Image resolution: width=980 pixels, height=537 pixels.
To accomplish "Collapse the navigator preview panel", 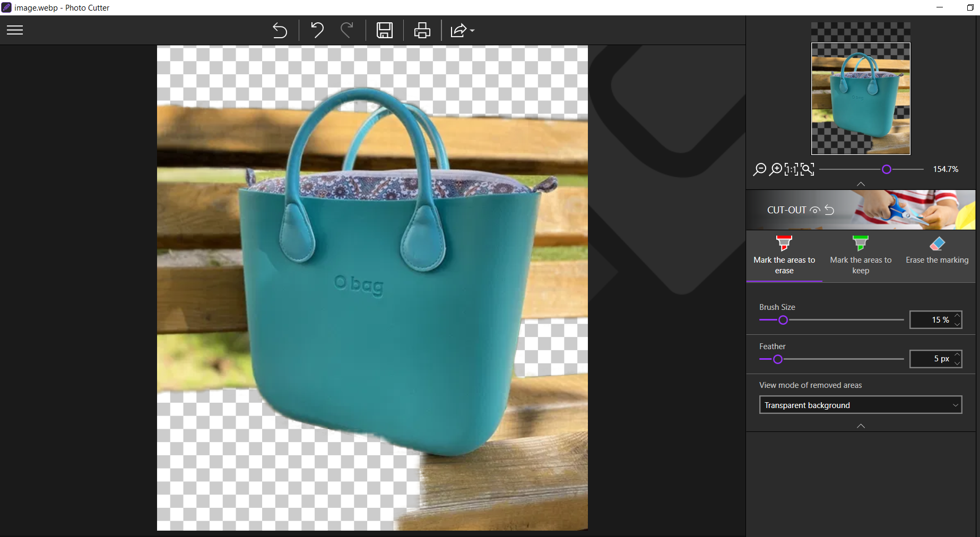I will [861, 184].
